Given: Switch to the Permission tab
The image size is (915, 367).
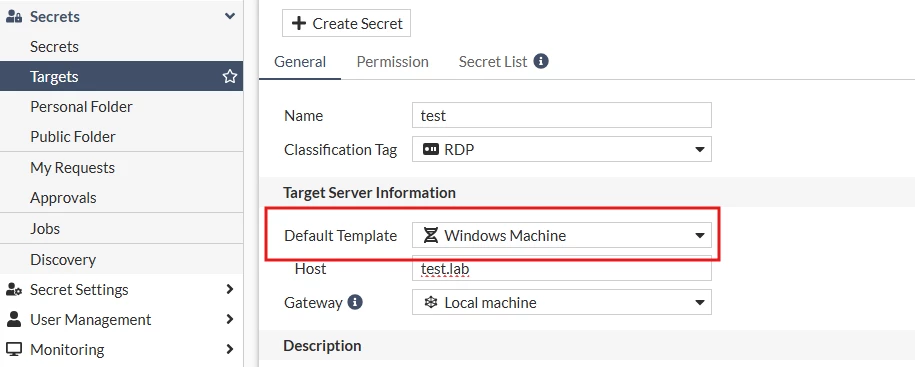Looking at the screenshot, I should click(x=393, y=62).
